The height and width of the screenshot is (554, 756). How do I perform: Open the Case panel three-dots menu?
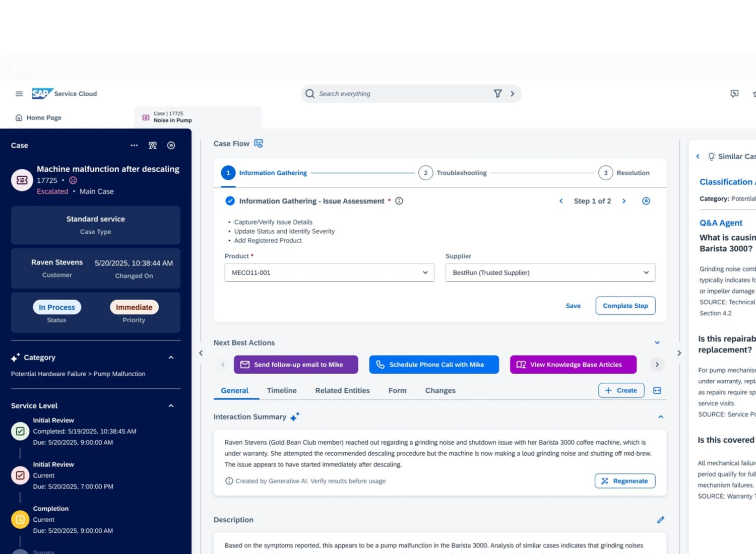point(134,146)
